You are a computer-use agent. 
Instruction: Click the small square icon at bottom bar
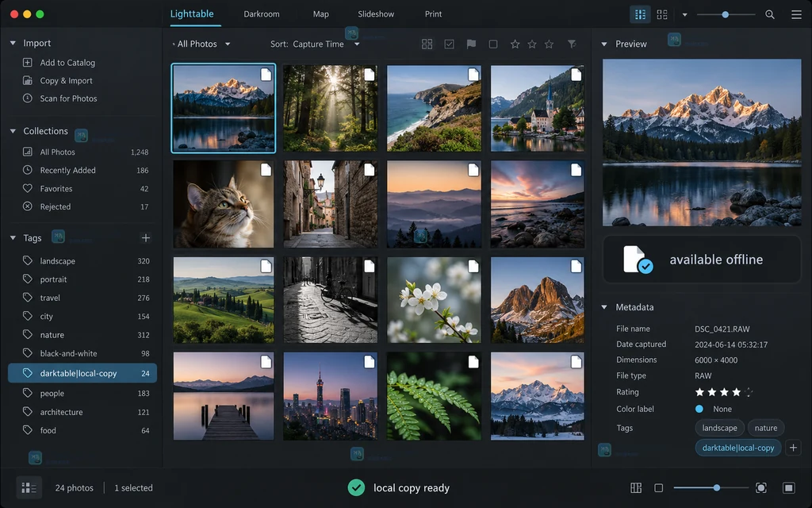tap(658, 488)
